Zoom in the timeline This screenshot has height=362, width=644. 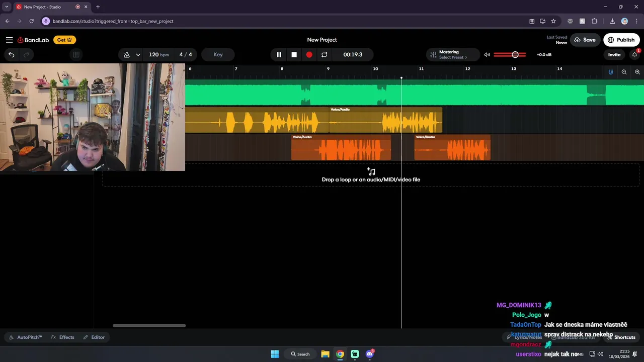click(637, 72)
